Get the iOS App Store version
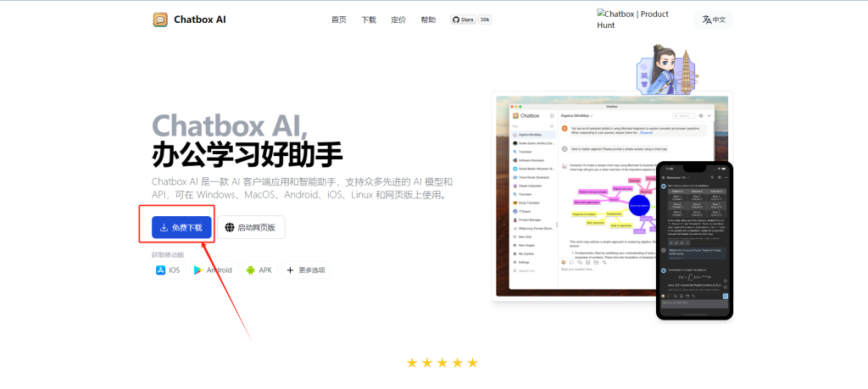Screen dimensions: 868x389 click(169, 270)
